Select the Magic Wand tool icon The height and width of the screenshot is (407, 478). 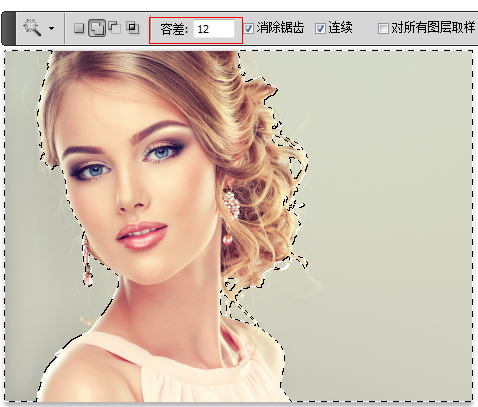click(32, 28)
